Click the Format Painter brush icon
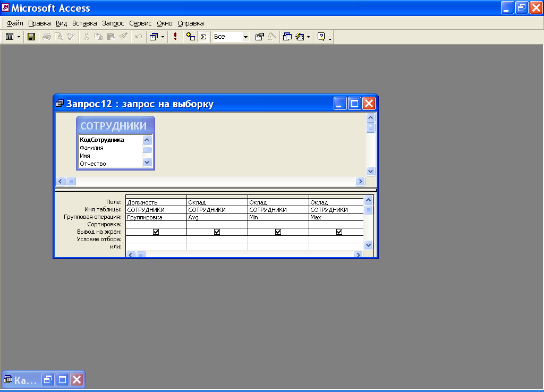Image resolution: width=544 pixels, height=392 pixels. [123, 37]
